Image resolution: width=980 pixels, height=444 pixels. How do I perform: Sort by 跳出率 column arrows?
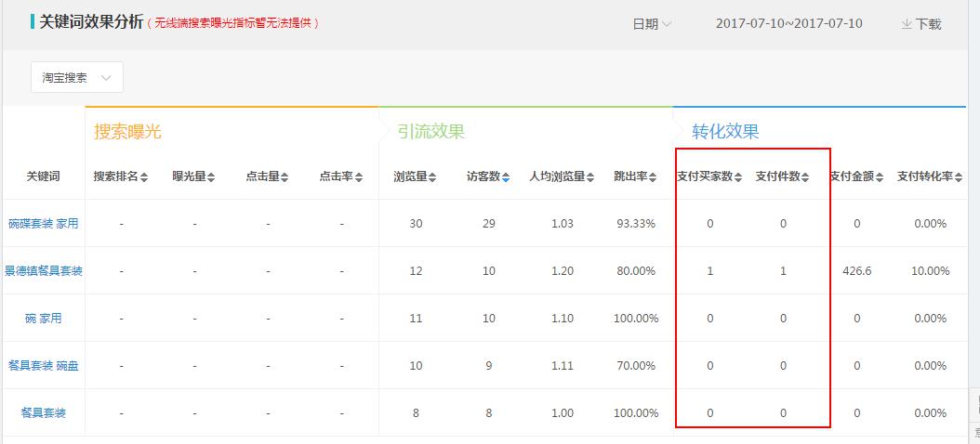654,177
